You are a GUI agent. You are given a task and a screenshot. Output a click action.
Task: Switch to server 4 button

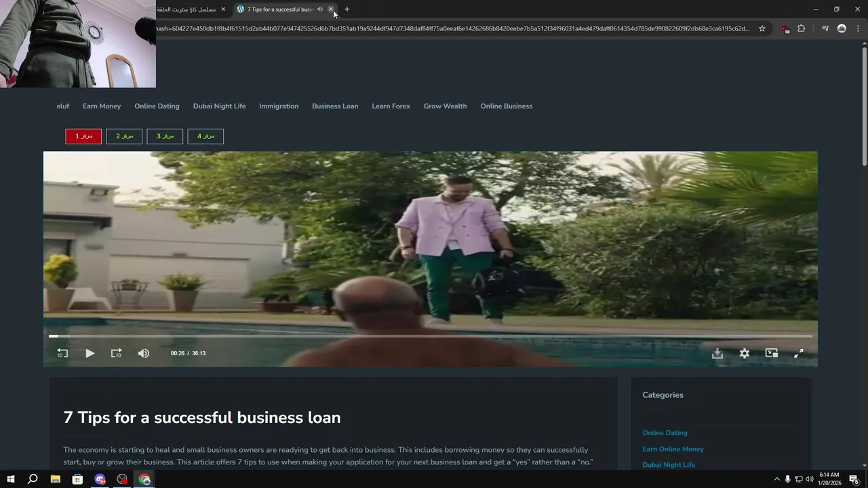(205, 136)
